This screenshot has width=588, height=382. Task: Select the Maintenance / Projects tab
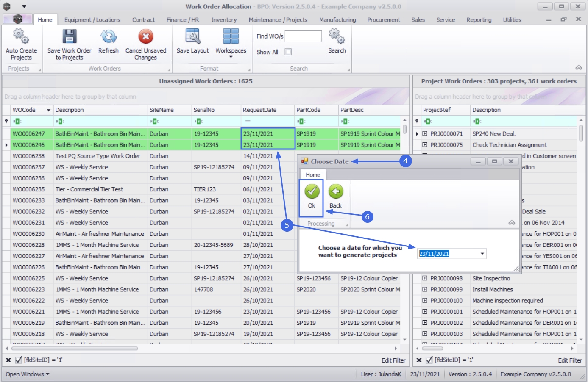[278, 20]
